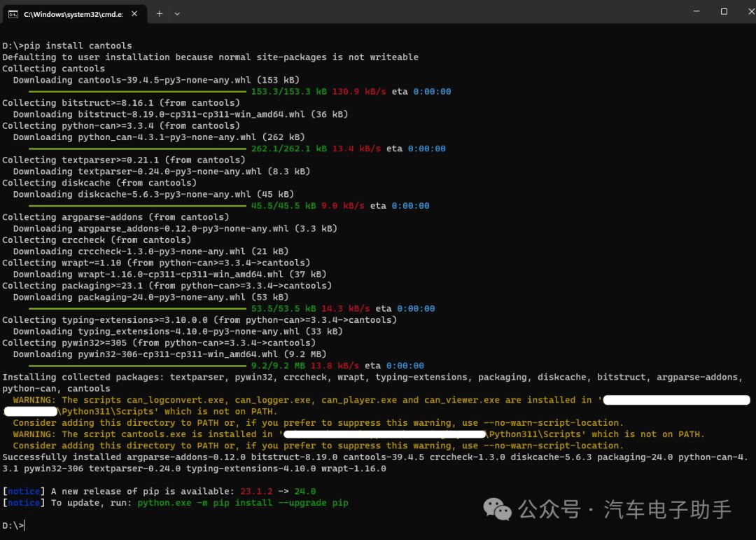Maximize the terminal window

point(724,11)
